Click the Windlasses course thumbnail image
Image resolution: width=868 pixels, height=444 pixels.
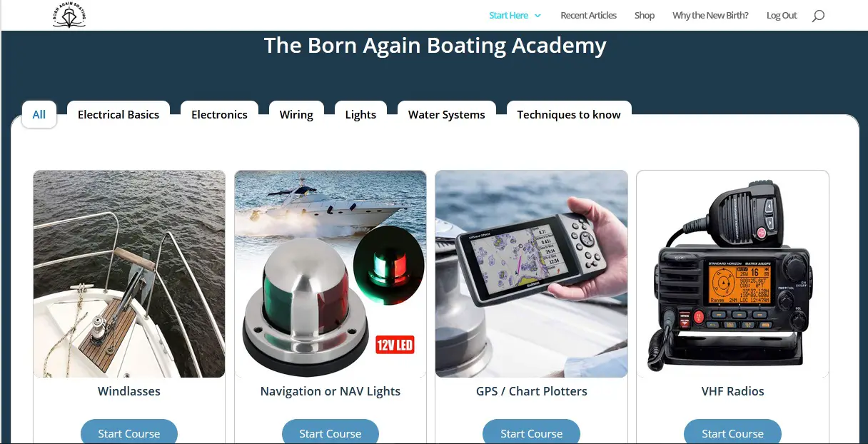(x=129, y=273)
